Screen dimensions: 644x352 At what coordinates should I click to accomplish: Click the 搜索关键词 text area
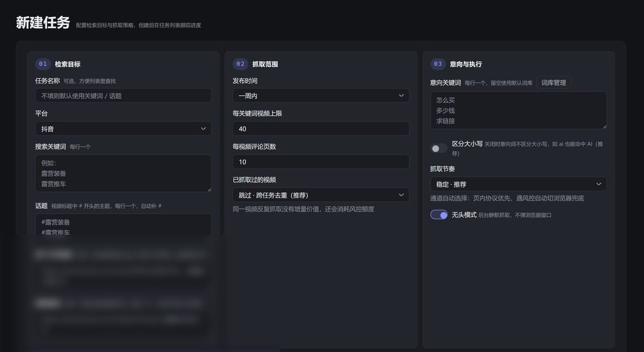coord(123,173)
